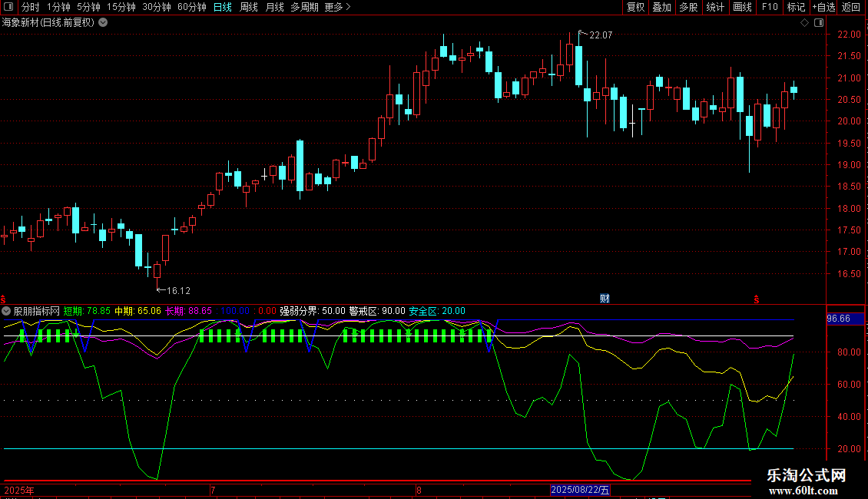Viewport: 868px width, 499px height.
Task: Select the 5分钟 period
Action: pyautogui.click(x=88, y=7)
